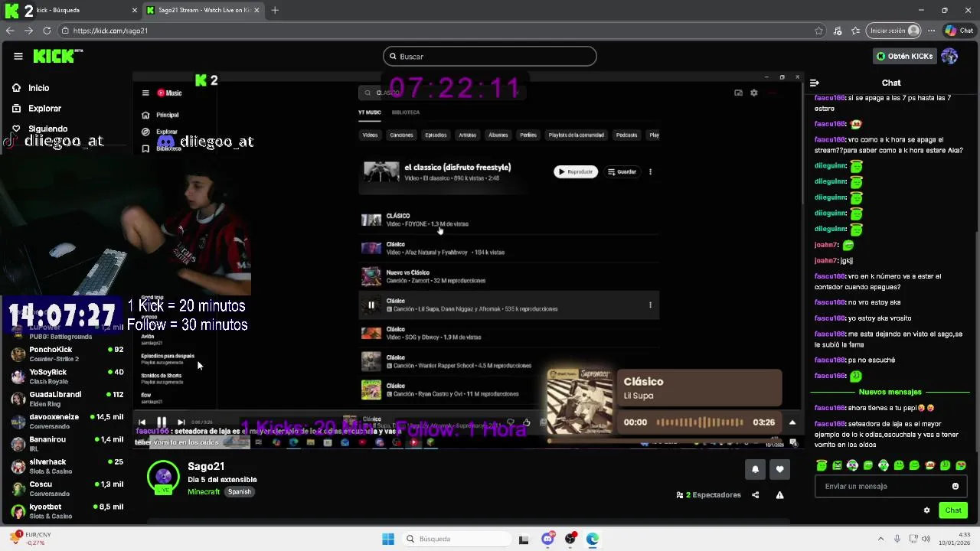Jump to Nuevos mensajes in chat
980x551 pixels.
pyautogui.click(x=890, y=392)
